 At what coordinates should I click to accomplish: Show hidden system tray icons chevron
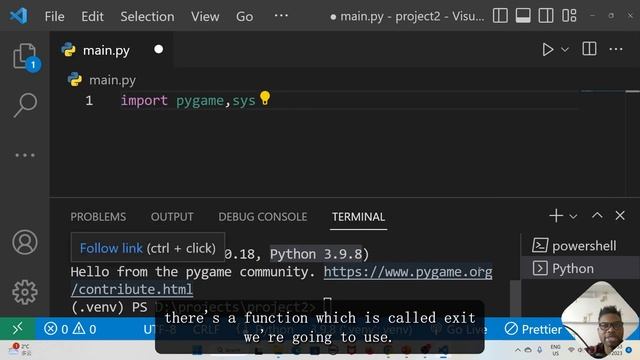pyautogui.click(x=518, y=350)
